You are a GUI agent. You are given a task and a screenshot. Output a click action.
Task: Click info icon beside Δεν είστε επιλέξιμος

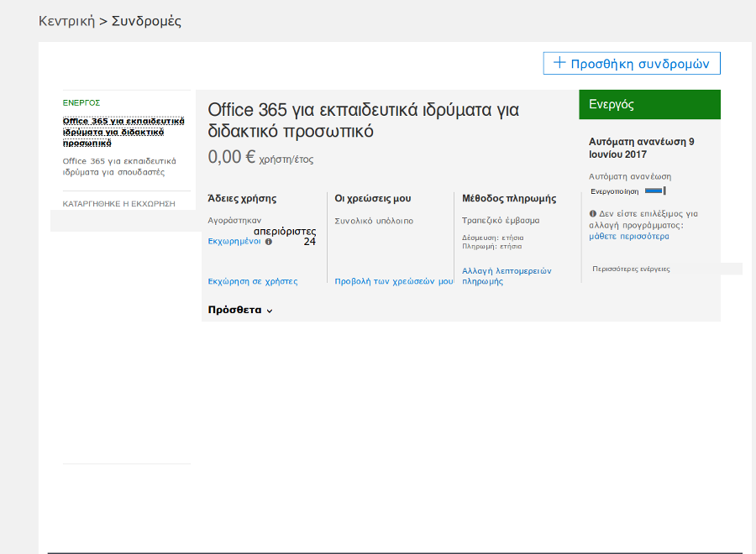593,214
